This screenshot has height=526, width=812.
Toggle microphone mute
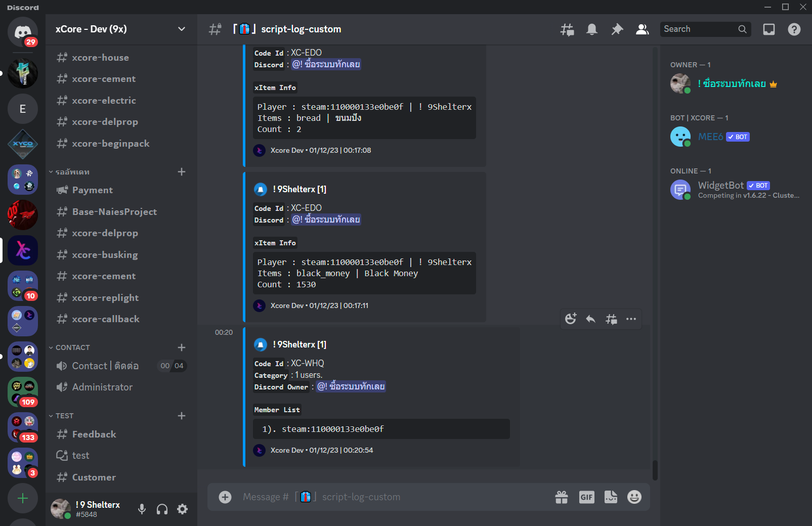tap(142, 509)
